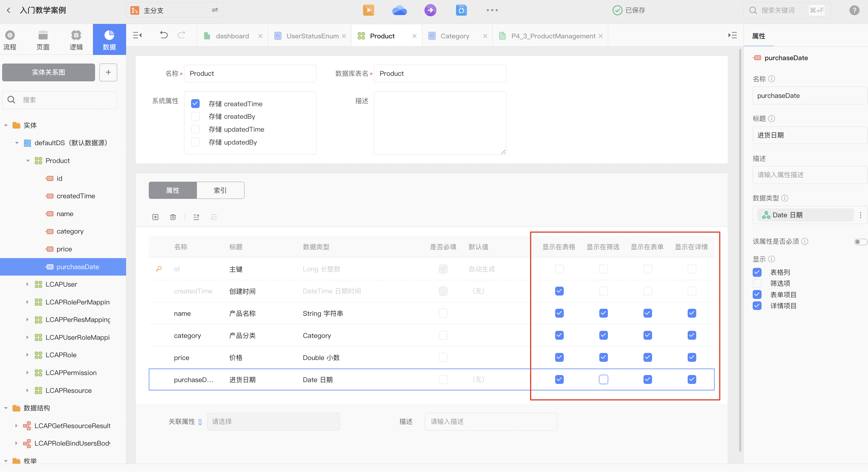Image resolution: width=868 pixels, height=472 pixels.
Task: Click the blue cloud publish icon
Action: (399, 10)
